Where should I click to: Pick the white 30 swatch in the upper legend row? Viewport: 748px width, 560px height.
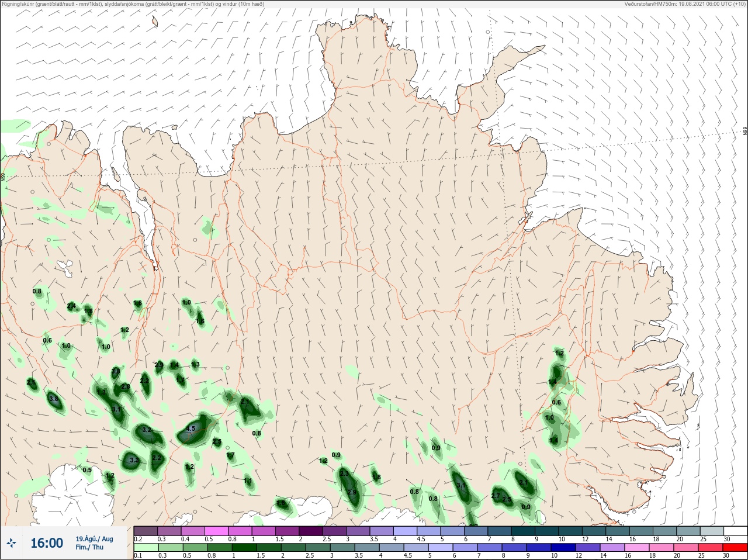(735, 531)
